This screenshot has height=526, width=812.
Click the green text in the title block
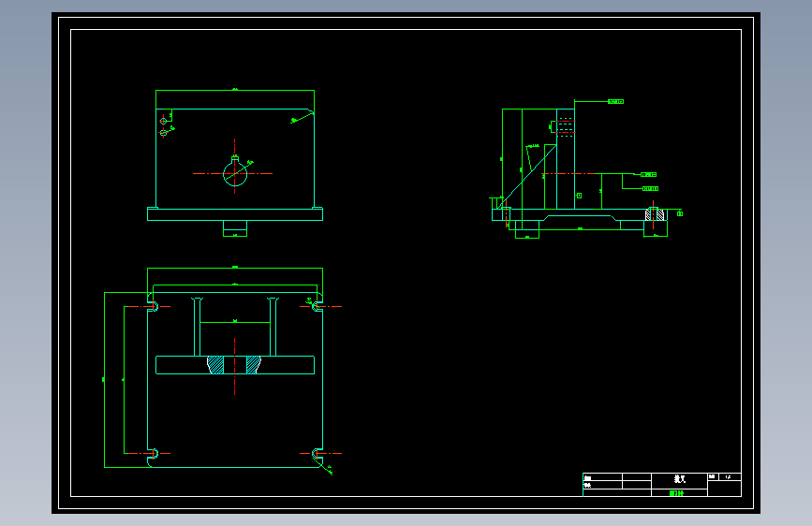click(676, 493)
